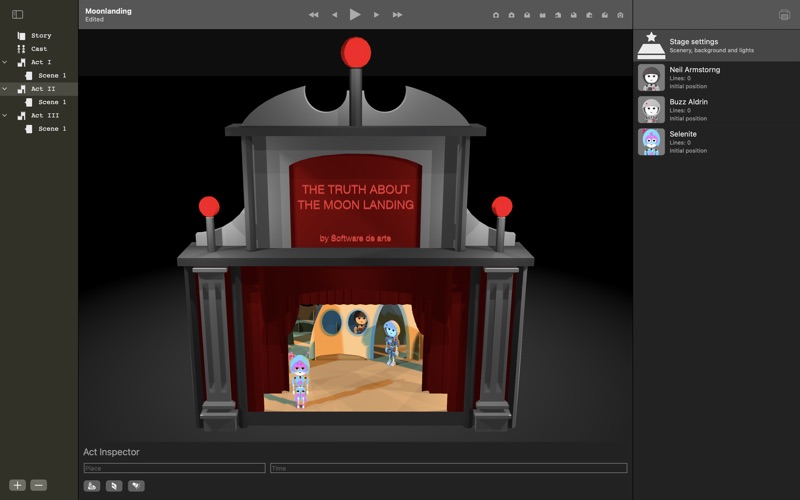Click the Act I stage icon

(x=21, y=62)
